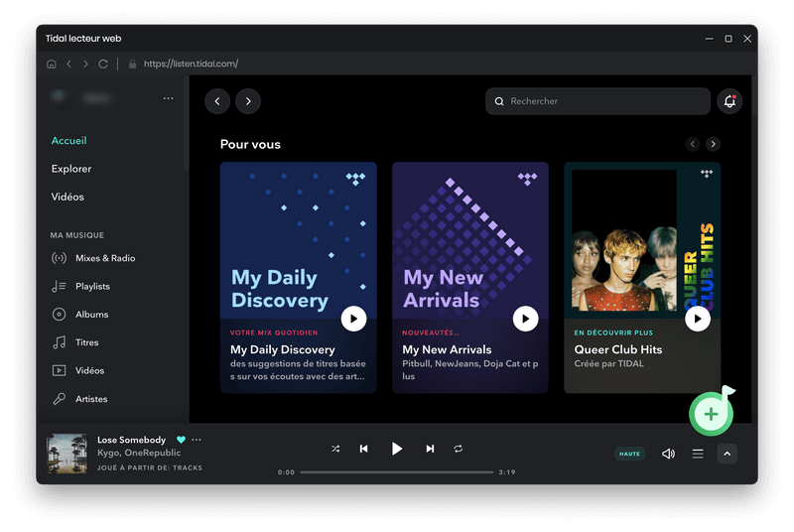Open Albums in Ma Musique
The height and width of the screenshot is (532, 794).
[91, 315]
